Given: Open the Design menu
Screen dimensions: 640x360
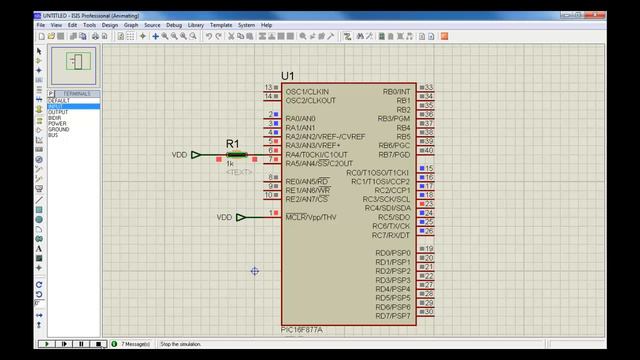Looking at the screenshot, I should pyautogui.click(x=110, y=25).
